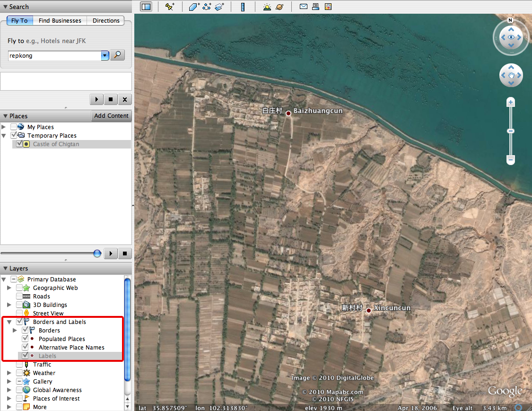Open the Ruler measurement tool
Viewport: 532px width, 411px height.
(x=242, y=6)
